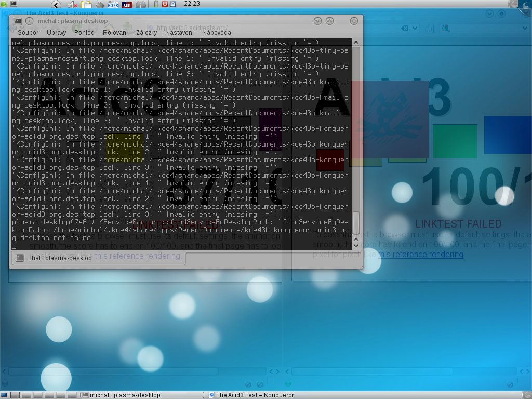Open the muted volume control in tray
The image size is (532, 399).
(x=72, y=4)
